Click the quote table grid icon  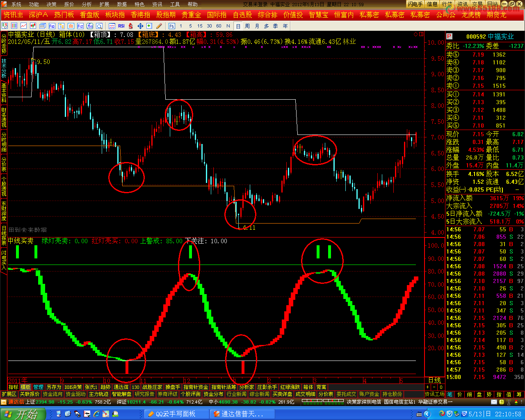pyautogui.click(x=14, y=26)
